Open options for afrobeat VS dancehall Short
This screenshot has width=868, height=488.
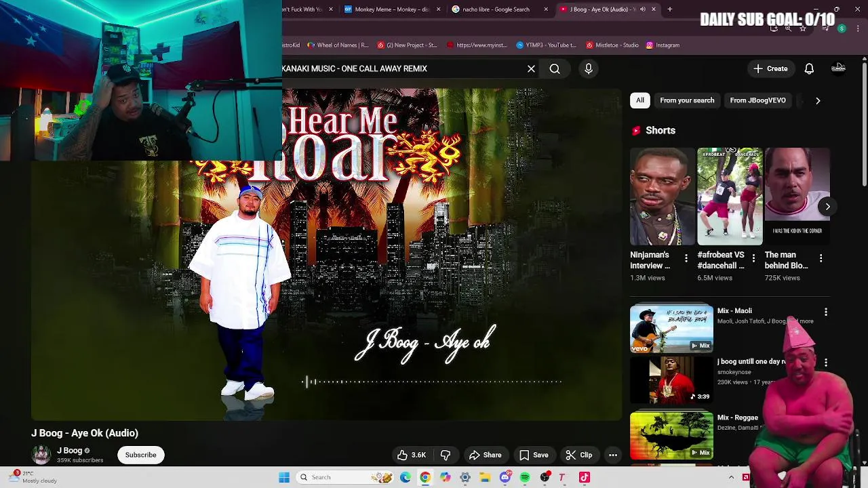click(753, 258)
